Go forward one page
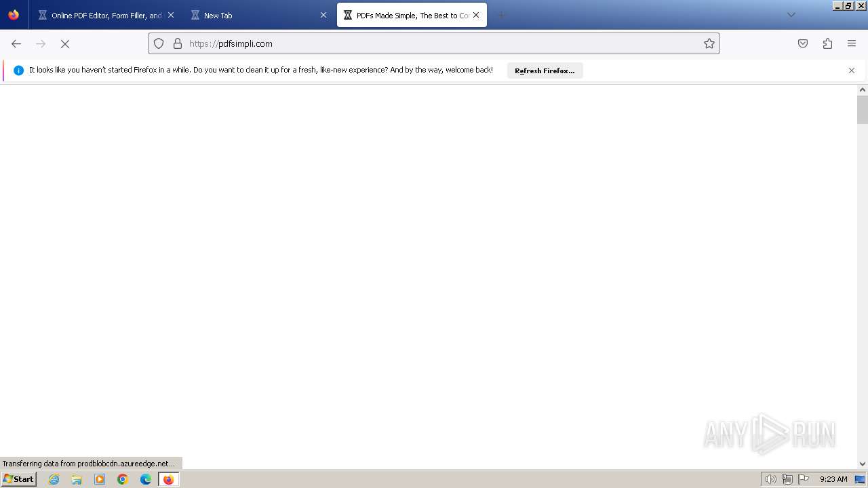The height and width of the screenshot is (488, 868). tap(41, 43)
